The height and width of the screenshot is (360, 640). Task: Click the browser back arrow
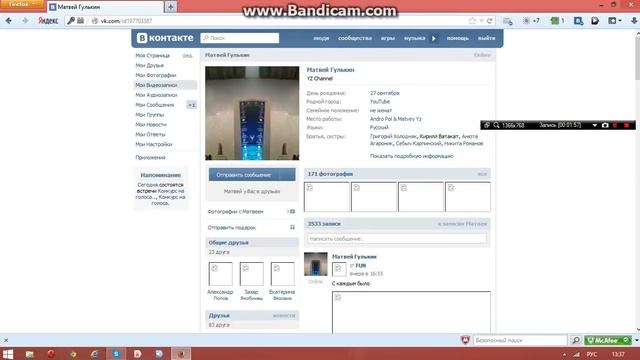9,20
